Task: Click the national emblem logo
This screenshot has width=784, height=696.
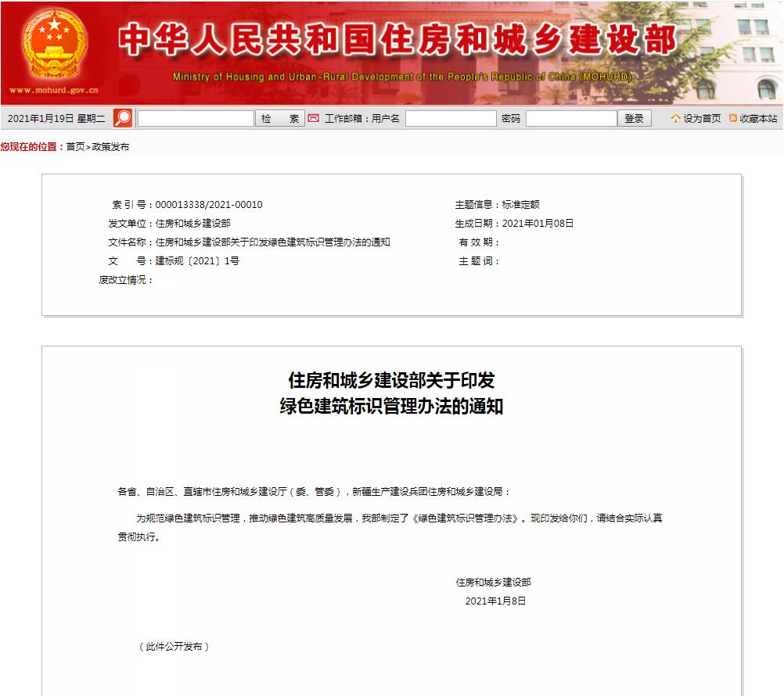Action: 53,44
